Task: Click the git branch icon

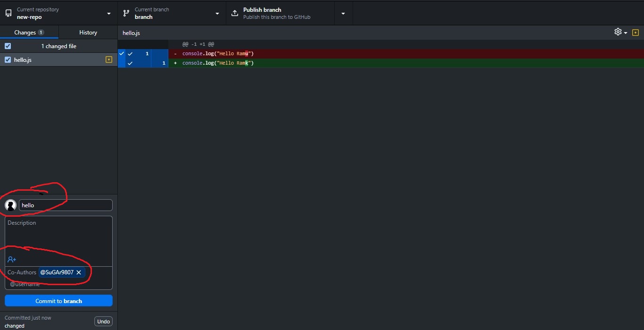Action: pos(126,13)
